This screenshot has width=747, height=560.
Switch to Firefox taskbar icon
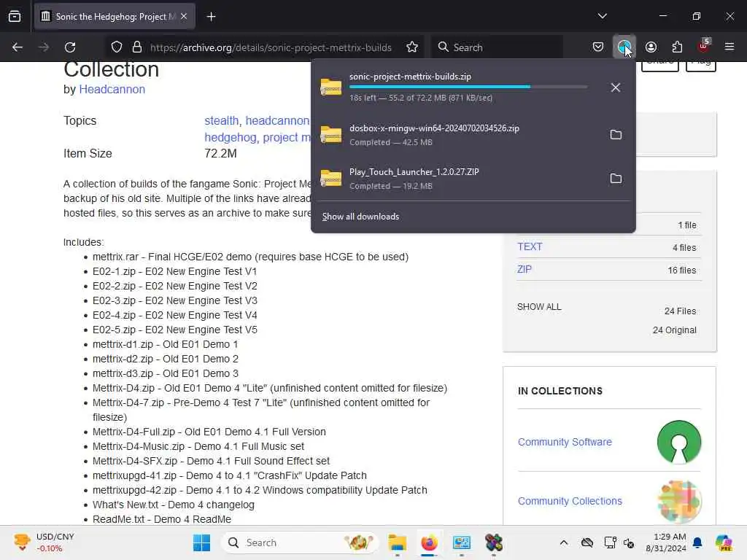[x=429, y=542]
